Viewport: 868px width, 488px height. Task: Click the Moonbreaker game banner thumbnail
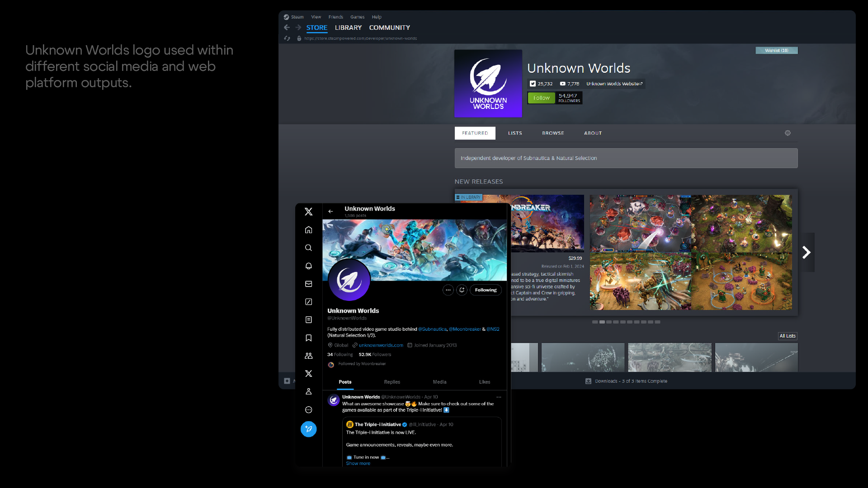547,223
